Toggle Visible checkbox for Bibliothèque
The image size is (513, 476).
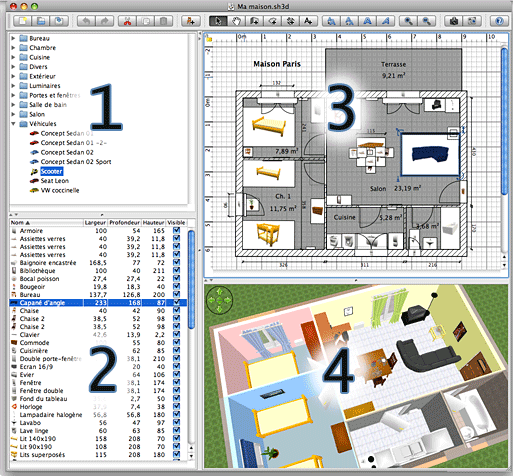tap(176, 270)
